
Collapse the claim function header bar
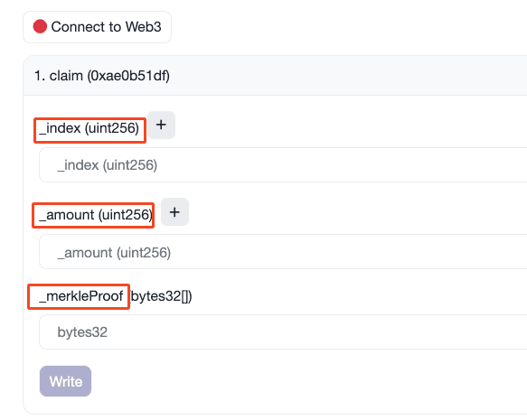coord(275,76)
